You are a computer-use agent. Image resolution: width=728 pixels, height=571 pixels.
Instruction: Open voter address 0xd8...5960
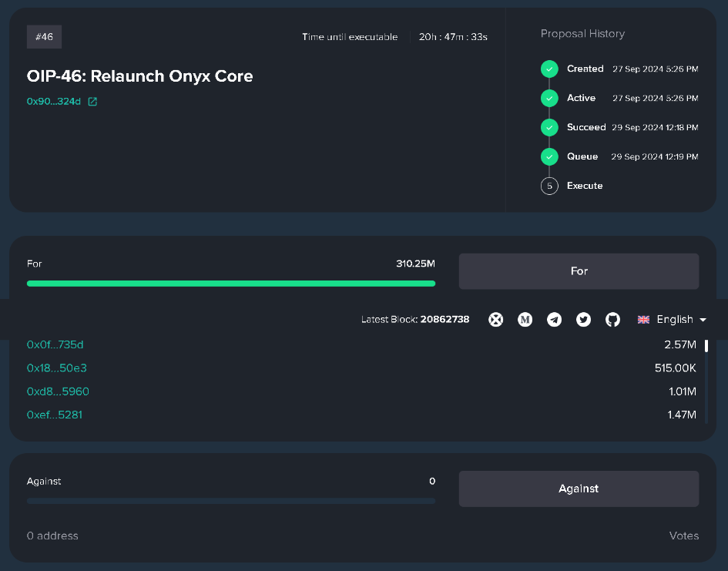click(58, 391)
